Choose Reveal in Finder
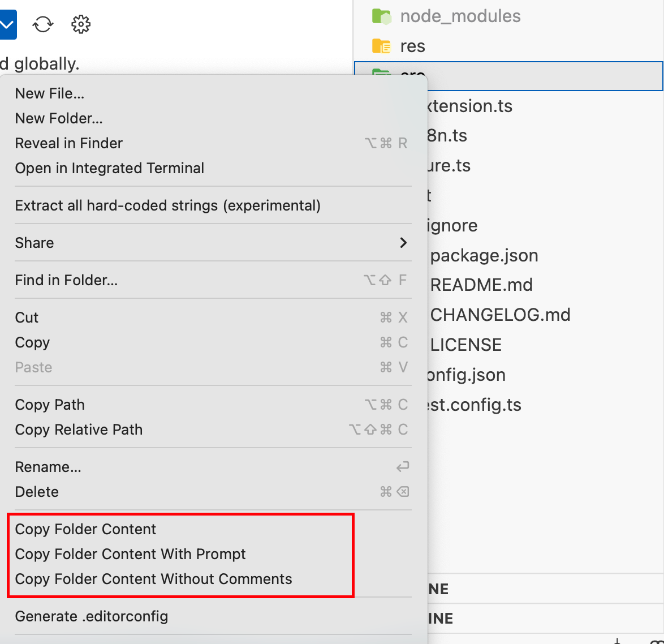664x644 pixels. (x=68, y=143)
